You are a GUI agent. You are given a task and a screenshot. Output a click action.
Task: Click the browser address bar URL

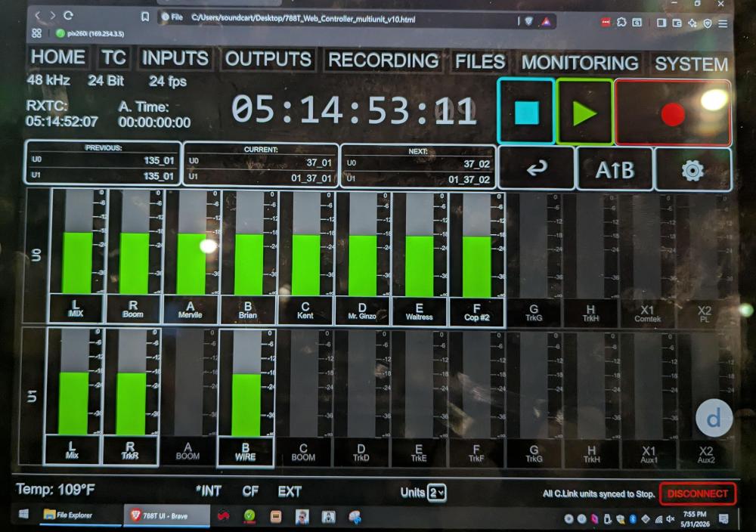303,20
